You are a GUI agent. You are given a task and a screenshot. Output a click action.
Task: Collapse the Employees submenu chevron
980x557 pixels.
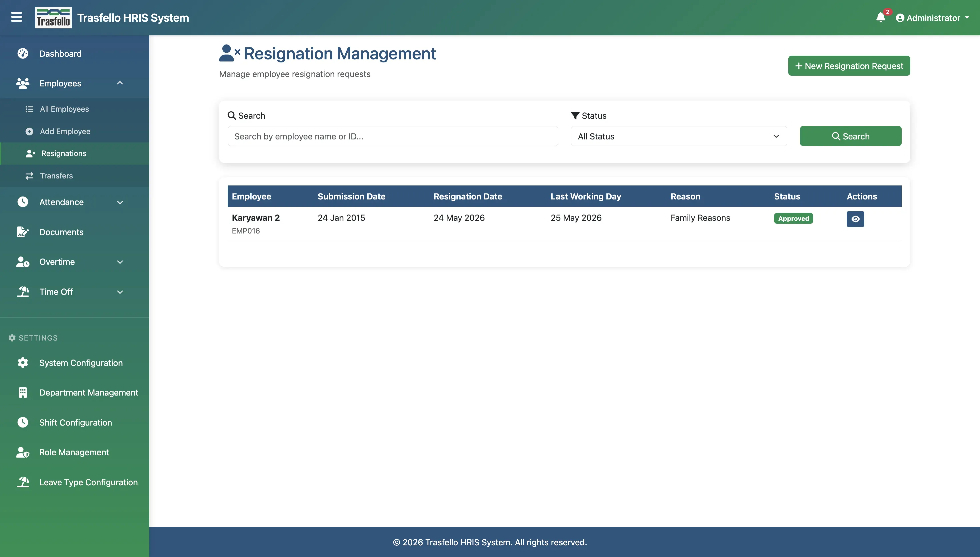pyautogui.click(x=120, y=83)
